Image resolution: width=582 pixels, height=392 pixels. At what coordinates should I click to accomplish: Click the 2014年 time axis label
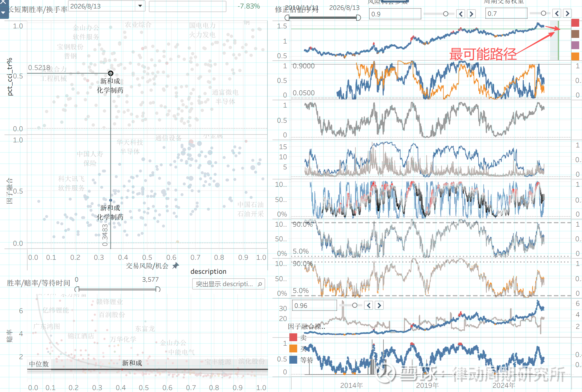coord(351,386)
